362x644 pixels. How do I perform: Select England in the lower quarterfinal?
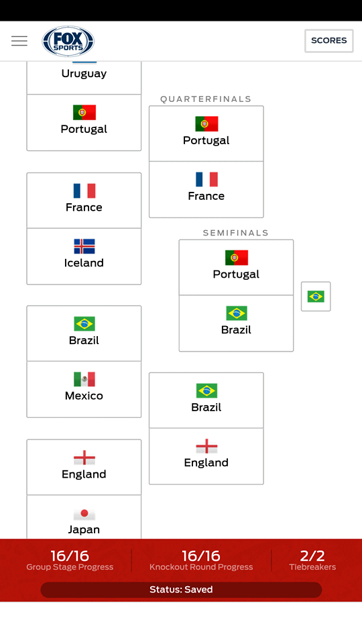click(206, 456)
